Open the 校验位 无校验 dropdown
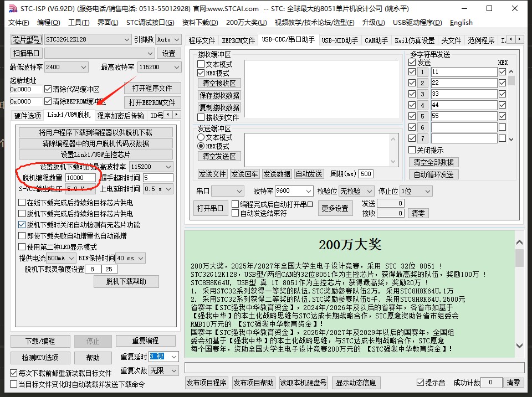 pos(356,191)
